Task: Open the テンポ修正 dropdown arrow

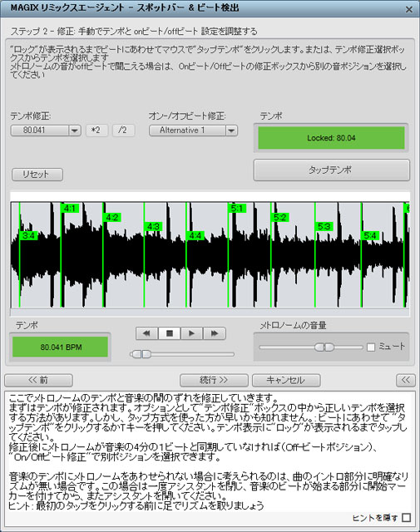Action: coord(74,131)
